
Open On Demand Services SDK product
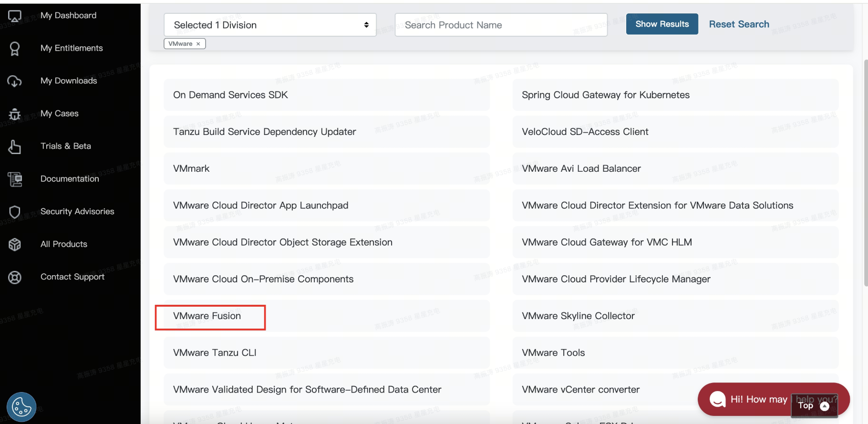click(x=327, y=95)
